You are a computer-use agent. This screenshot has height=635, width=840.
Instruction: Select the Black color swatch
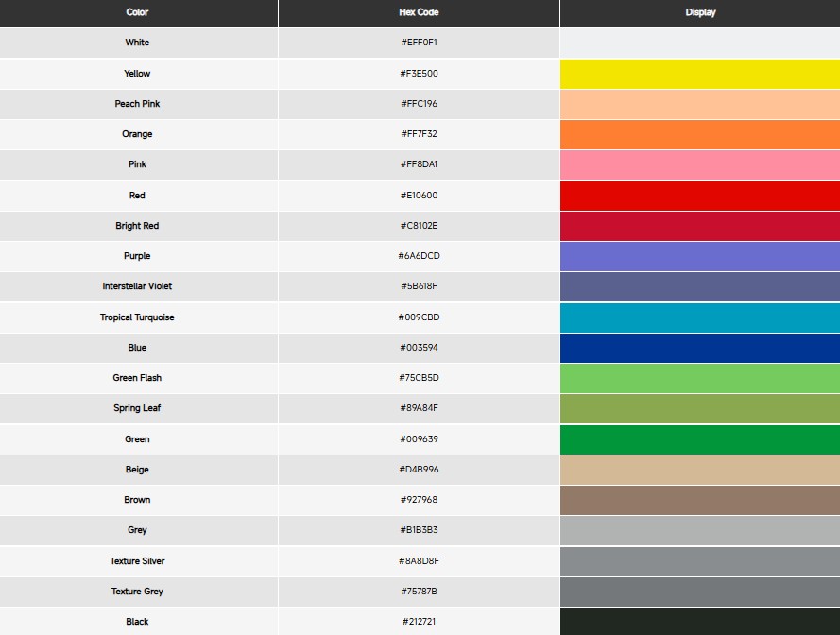[699, 621]
